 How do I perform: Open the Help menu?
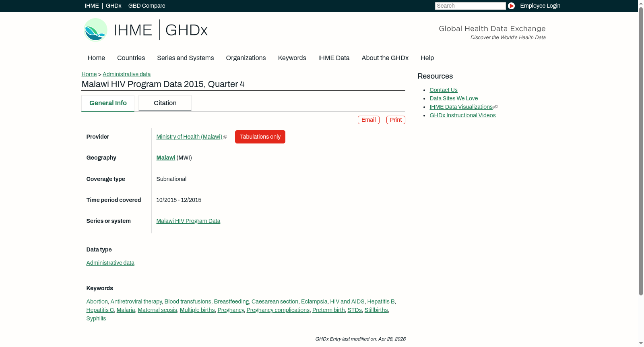click(x=427, y=58)
